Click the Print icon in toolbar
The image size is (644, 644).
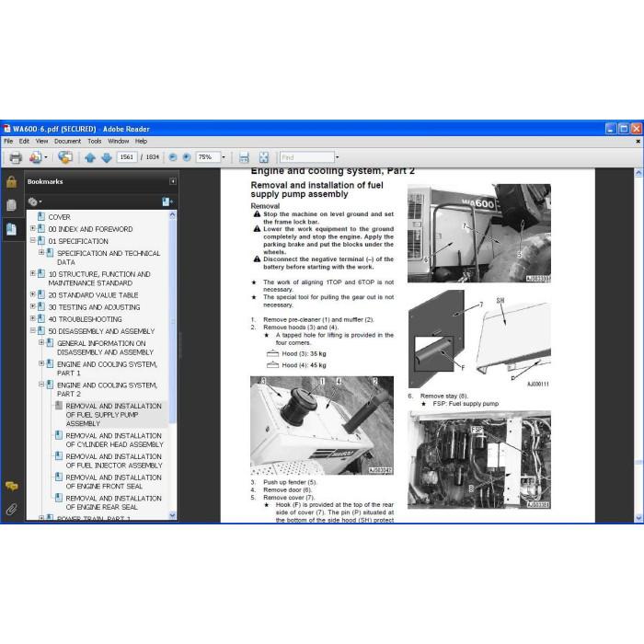coord(16,157)
